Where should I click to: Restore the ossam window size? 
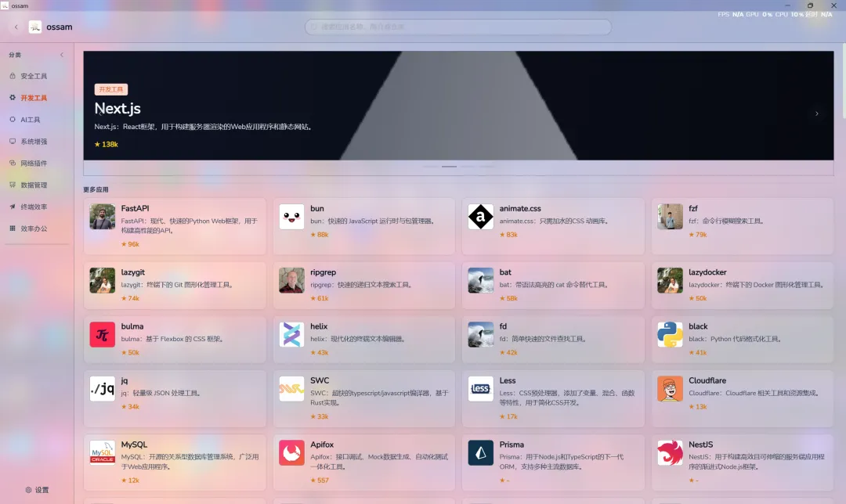(810, 5)
